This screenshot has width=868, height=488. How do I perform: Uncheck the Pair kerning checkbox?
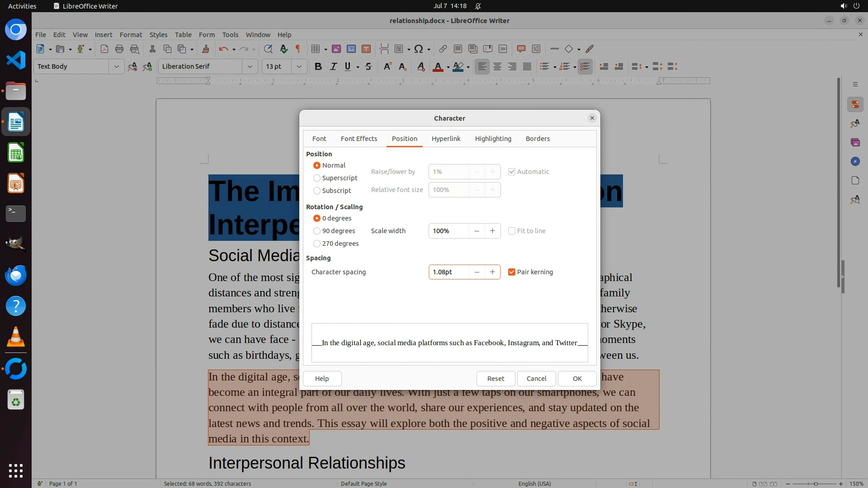512,272
